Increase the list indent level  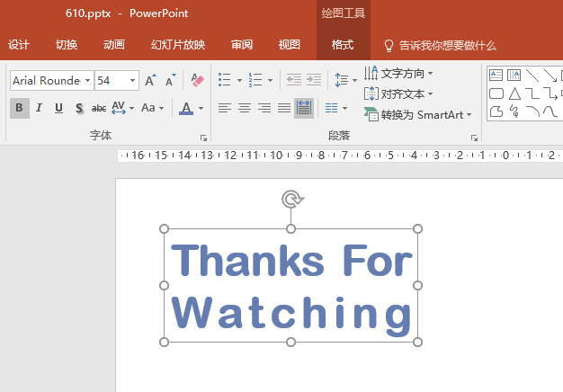click(x=314, y=80)
